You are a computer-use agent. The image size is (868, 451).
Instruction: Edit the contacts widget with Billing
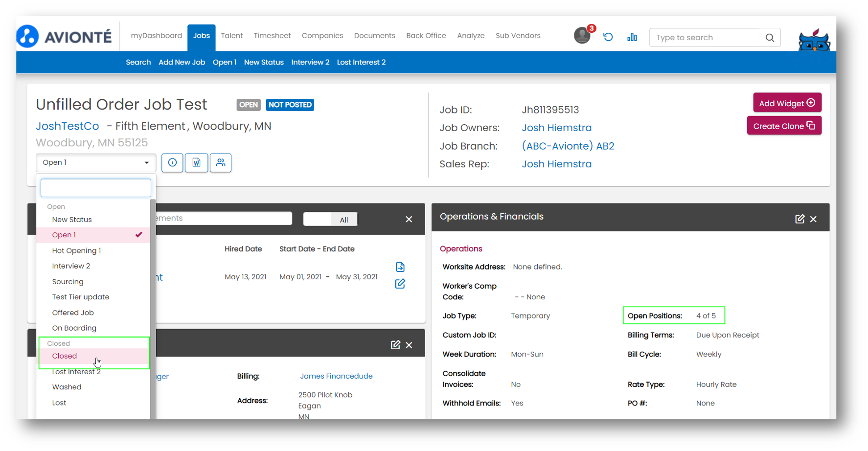(x=395, y=345)
